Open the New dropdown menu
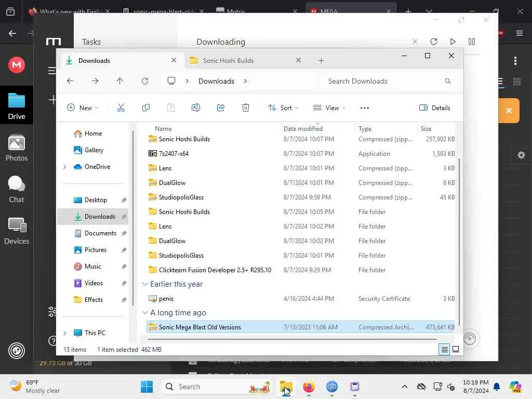This screenshot has height=399, width=532. 83,108
